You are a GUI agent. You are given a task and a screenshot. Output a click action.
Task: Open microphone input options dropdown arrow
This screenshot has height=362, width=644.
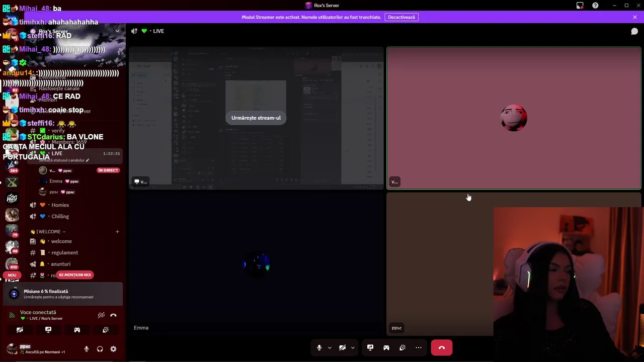[x=330, y=347]
